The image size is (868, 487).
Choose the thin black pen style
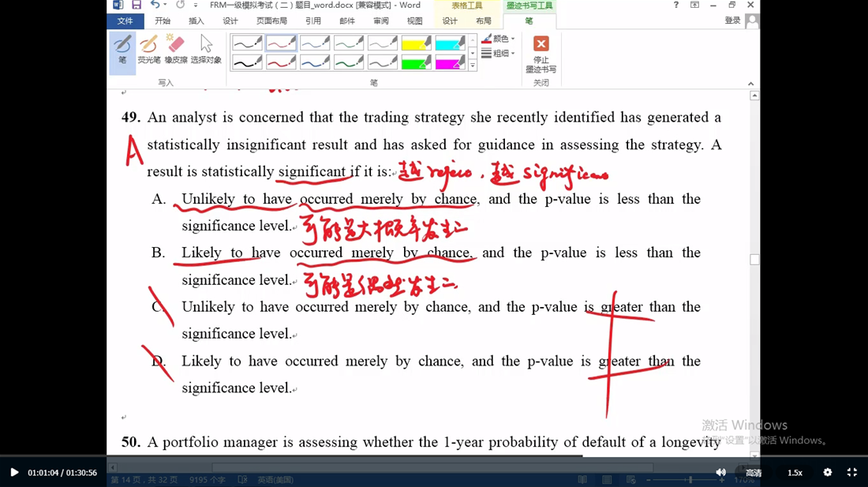coord(247,43)
